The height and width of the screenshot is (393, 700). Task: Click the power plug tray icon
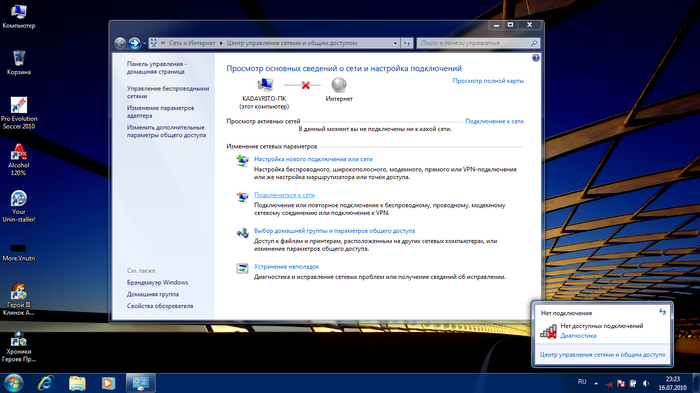tap(633, 383)
